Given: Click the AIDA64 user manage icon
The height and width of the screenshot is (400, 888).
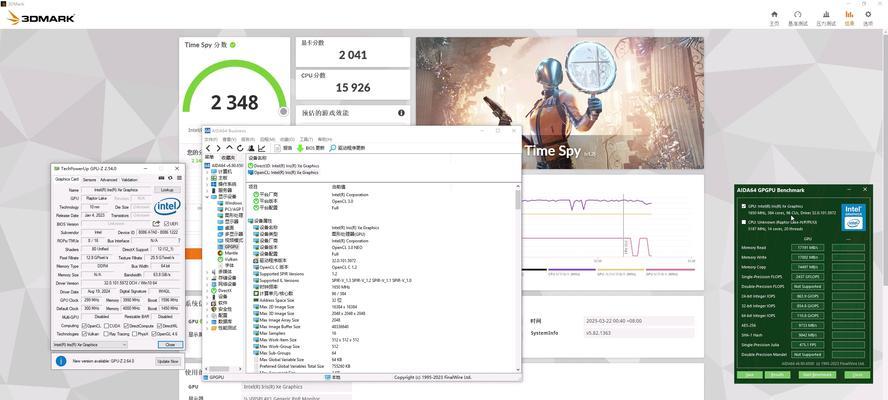Looking at the screenshot, I should click(x=251, y=148).
